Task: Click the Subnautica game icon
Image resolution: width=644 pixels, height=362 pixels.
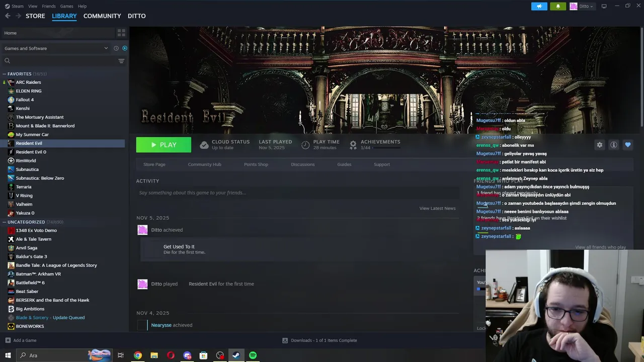Action: point(11,169)
